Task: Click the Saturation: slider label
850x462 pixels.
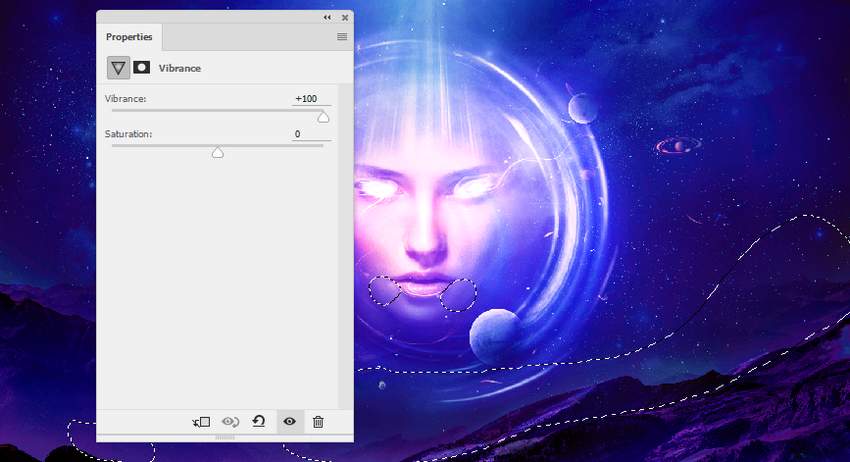Action: [129, 134]
